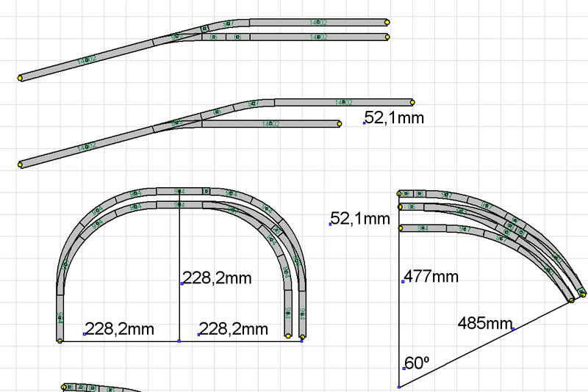
Task: Click yellow endpoint where the 485mm line meets curves
Action: click(x=572, y=300)
